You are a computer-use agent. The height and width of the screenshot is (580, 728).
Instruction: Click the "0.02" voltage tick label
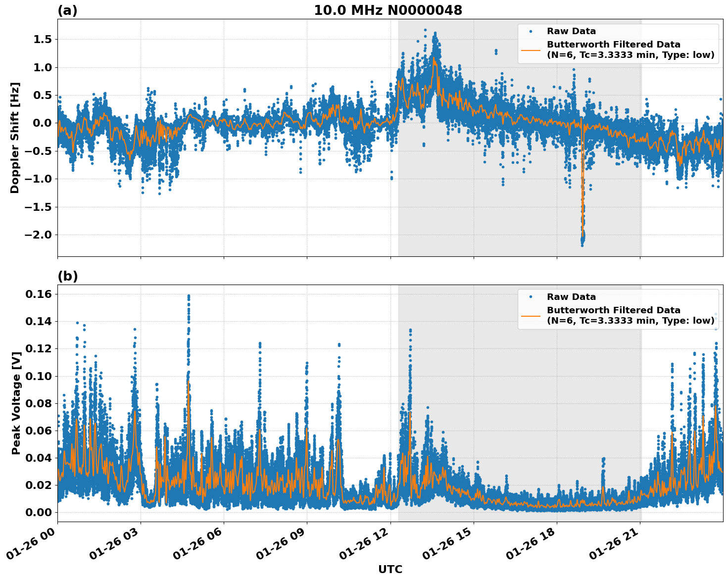point(40,485)
